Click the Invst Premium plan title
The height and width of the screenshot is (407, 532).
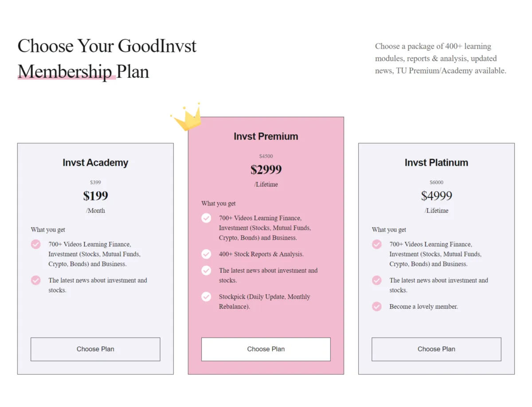coord(266,136)
